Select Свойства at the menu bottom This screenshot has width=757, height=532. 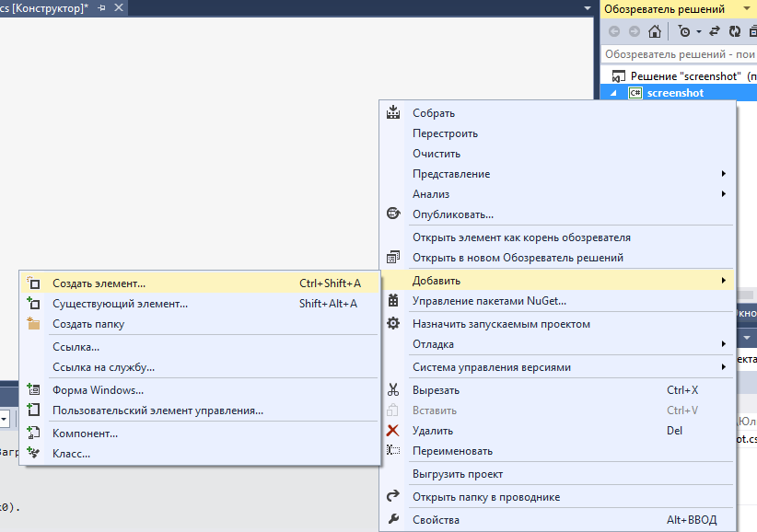pos(557,519)
